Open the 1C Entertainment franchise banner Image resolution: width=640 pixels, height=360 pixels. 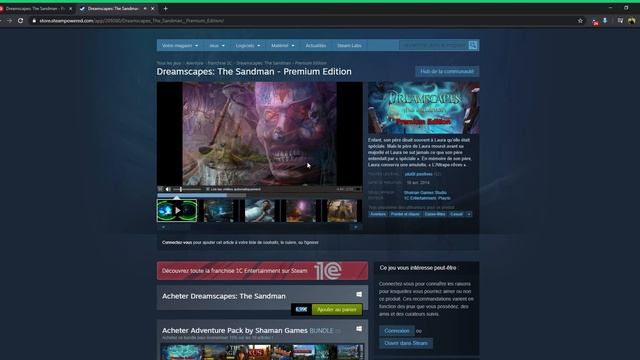pyautogui.click(x=262, y=271)
